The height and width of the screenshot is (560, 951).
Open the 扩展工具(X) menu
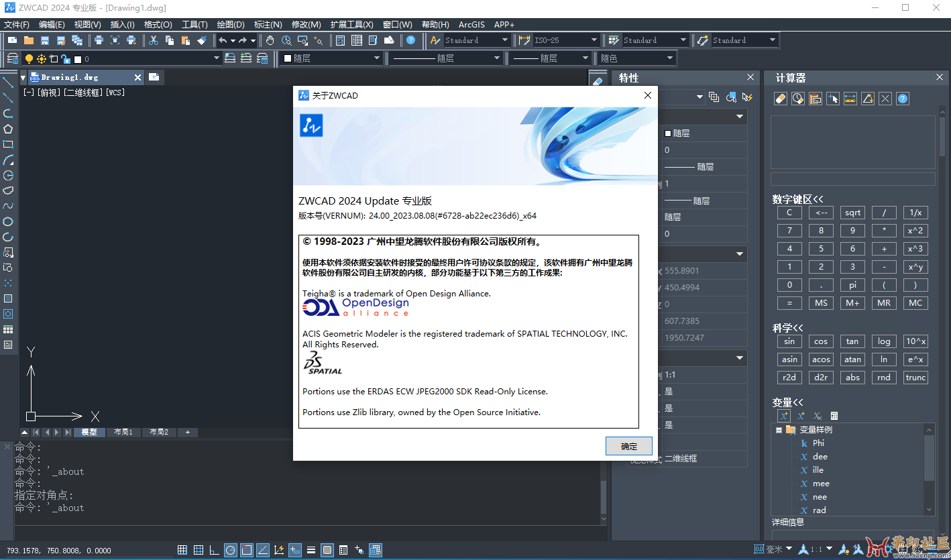point(351,24)
